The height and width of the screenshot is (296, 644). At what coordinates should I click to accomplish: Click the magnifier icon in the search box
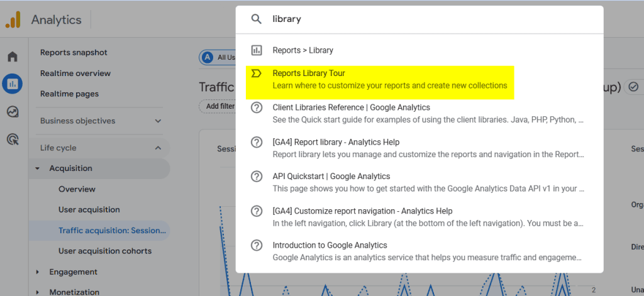tap(257, 19)
